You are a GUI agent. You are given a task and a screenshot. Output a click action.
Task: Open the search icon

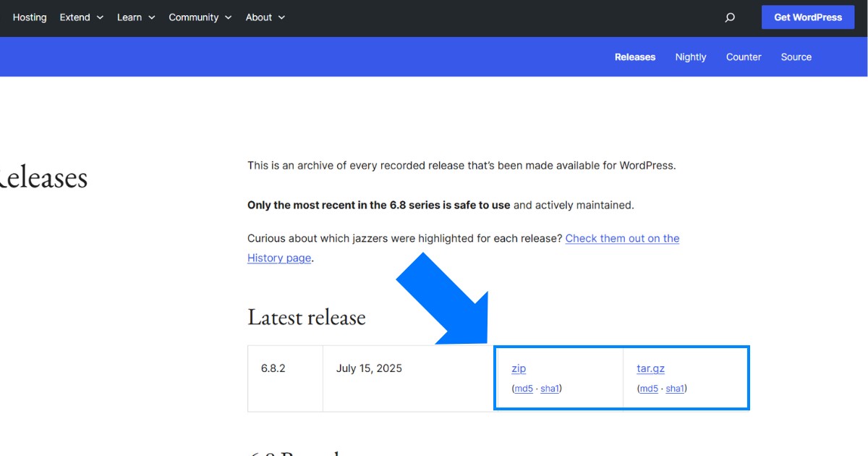click(730, 17)
